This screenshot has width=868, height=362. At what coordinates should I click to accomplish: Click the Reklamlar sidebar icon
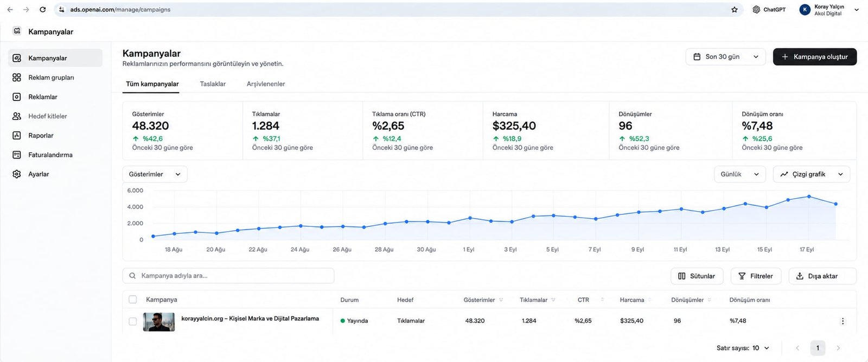(x=17, y=97)
